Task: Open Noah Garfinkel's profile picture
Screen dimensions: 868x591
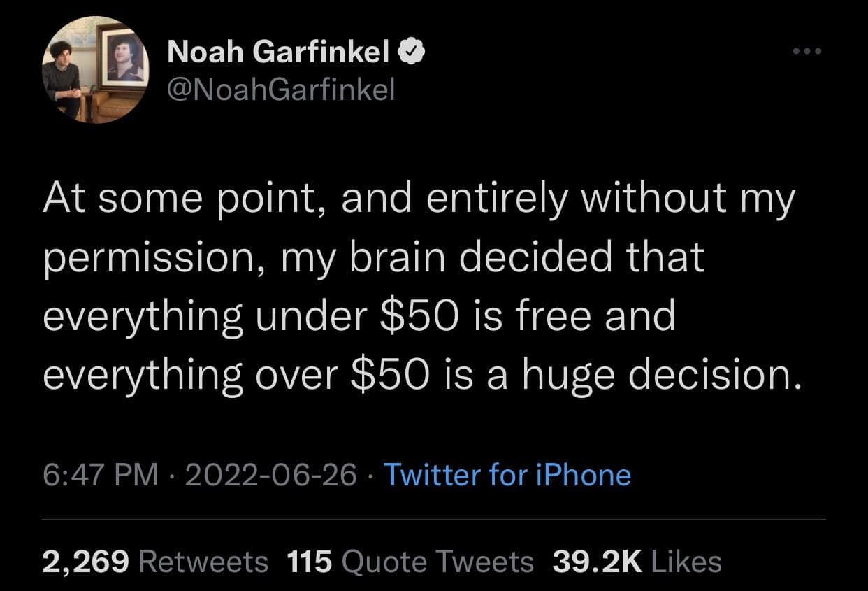Action: coord(94,70)
